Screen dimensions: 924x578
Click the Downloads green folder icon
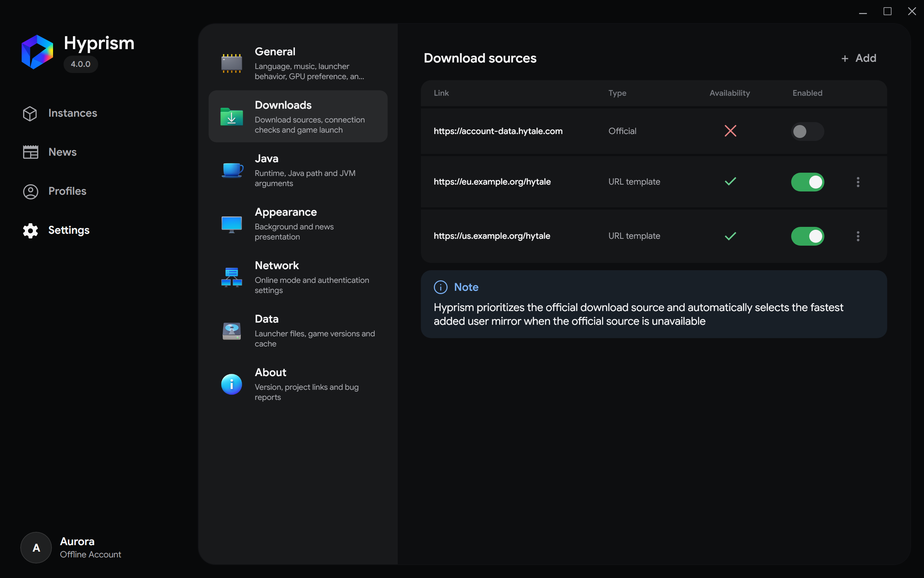point(231,117)
